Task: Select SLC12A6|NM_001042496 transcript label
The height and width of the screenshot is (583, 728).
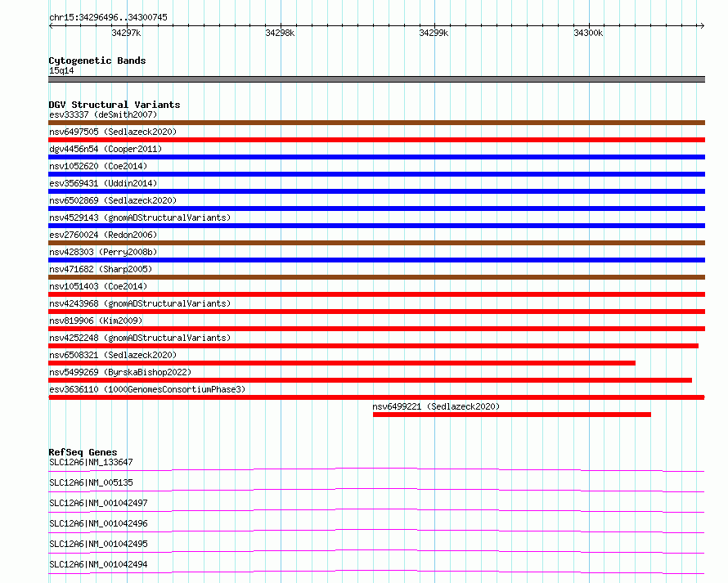Action: coord(98,523)
